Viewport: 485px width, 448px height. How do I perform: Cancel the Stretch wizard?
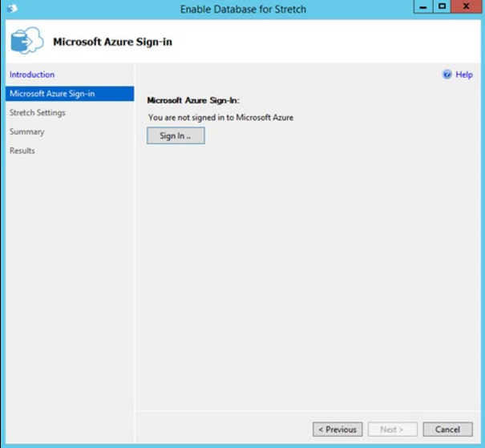[x=447, y=429]
